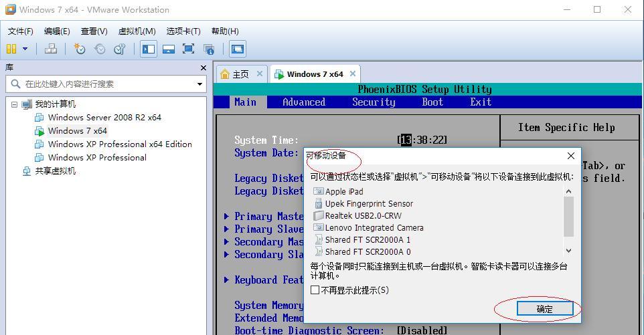Click the revert to snapshot icon
This screenshot has width=644, height=335.
(x=99, y=49)
